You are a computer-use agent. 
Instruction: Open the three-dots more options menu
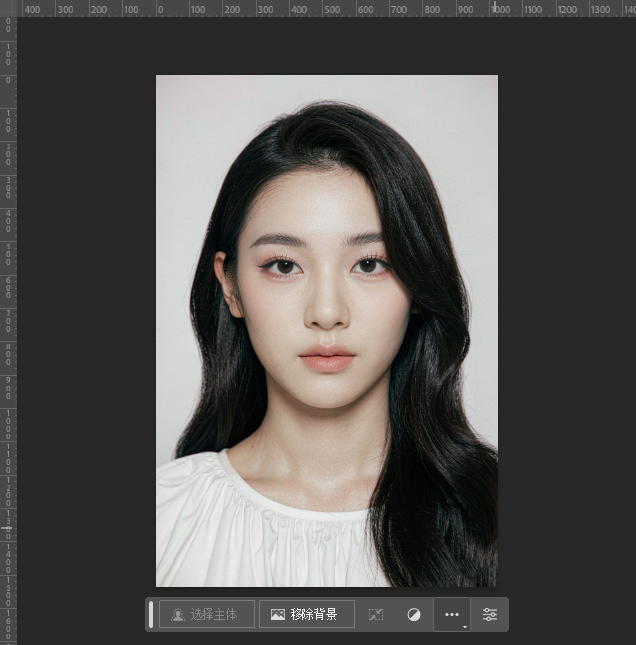point(452,614)
